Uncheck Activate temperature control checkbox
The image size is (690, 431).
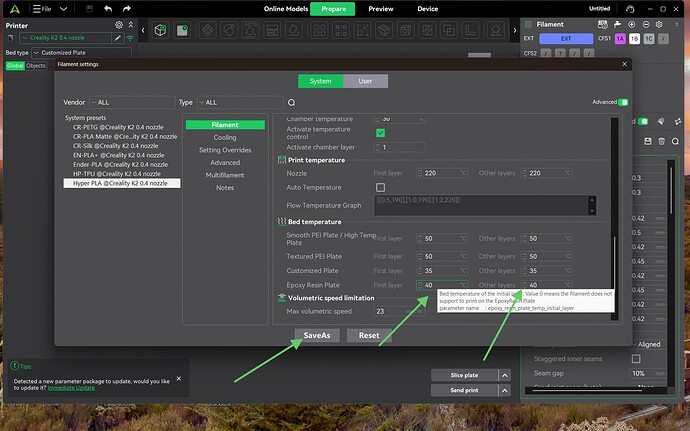(380, 133)
